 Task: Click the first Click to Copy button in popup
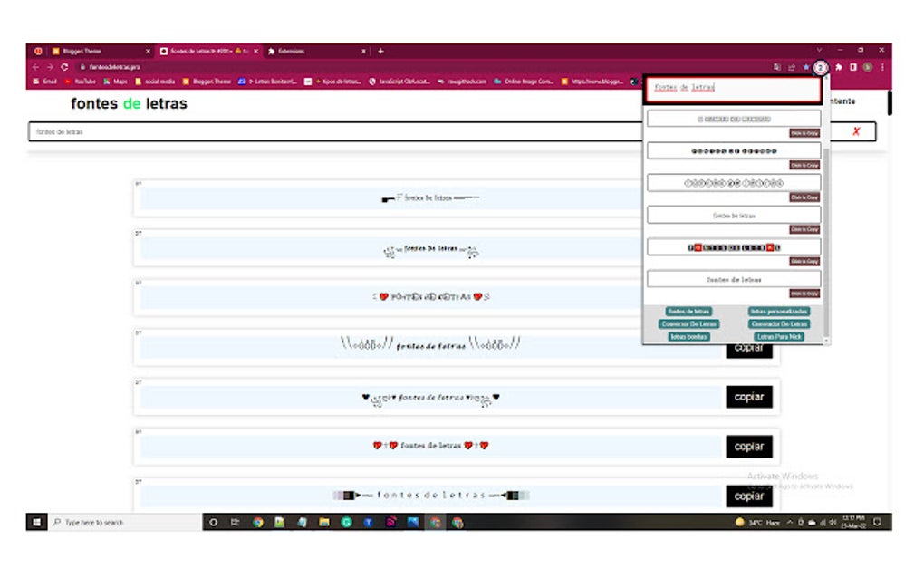tap(804, 133)
